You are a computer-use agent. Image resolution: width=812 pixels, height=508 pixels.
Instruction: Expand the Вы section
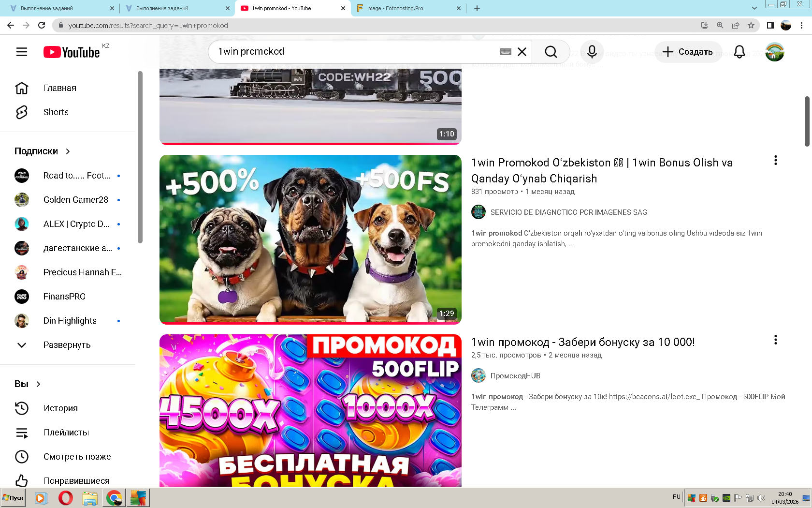tap(28, 384)
